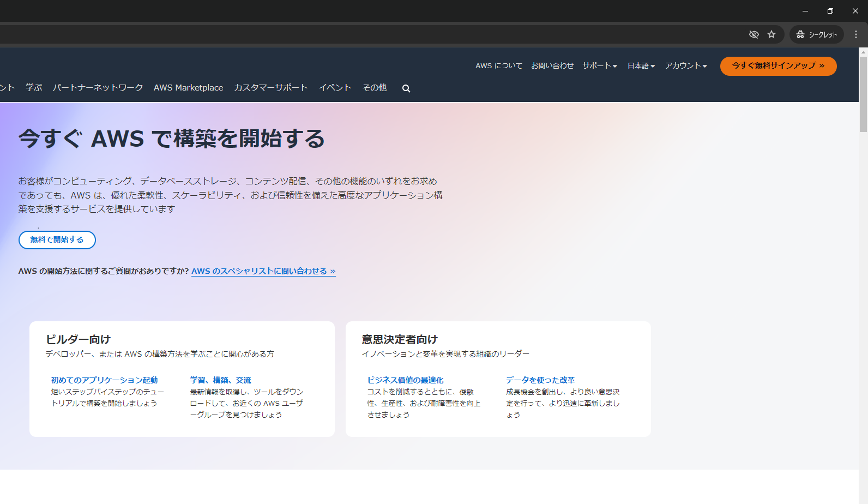Click the incognito シークレット profile icon

(816, 34)
